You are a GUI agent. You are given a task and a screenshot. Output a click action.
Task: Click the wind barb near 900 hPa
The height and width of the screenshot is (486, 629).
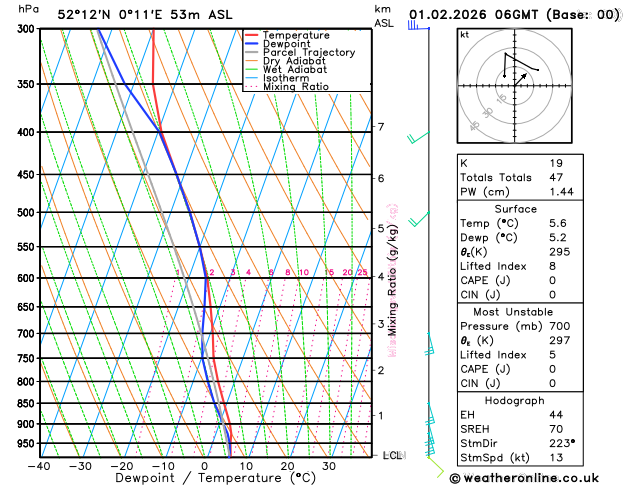pyautogui.click(x=430, y=414)
